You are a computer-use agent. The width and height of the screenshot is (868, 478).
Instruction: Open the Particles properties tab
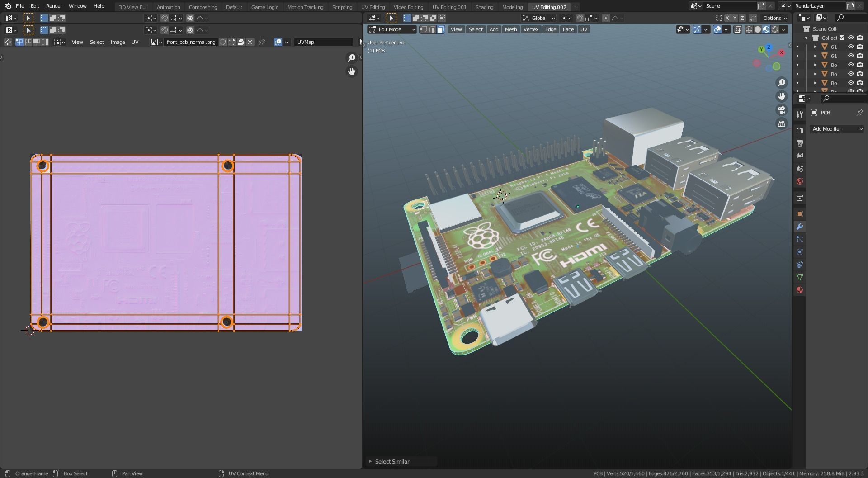(x=800, y=239)
